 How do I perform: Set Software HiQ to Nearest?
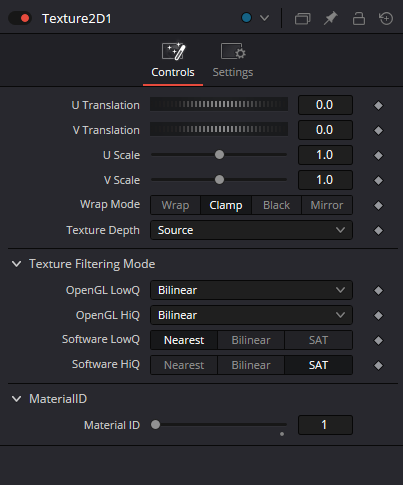click(x=184, y=365)
